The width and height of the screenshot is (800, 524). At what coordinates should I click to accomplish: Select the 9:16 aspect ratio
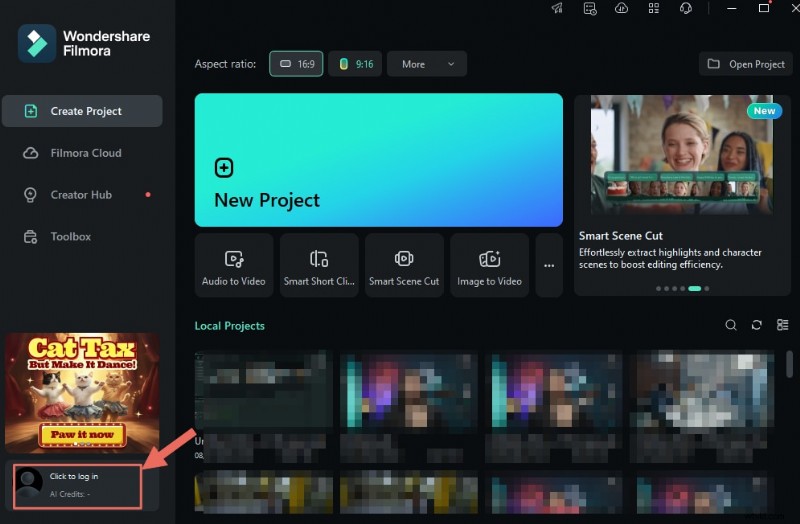click(355, 64)
